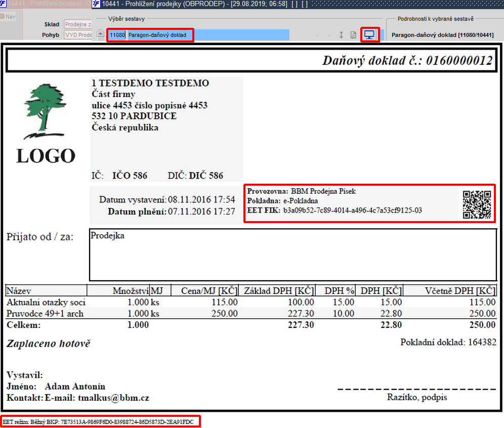Click the 'Zaplaceno hotově' text
Viewport: 504px width, 428px height.
tap(48, 344)
